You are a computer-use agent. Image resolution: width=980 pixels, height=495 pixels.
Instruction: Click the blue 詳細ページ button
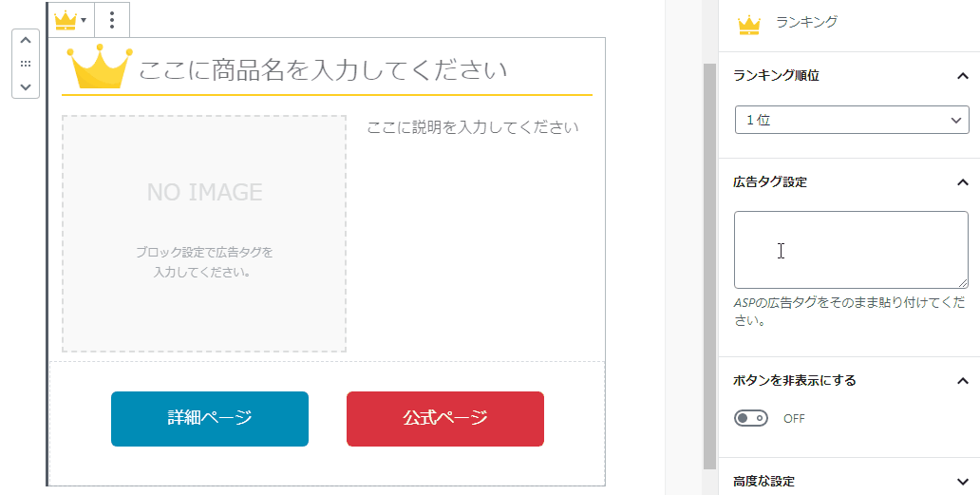tap(210, 419)
